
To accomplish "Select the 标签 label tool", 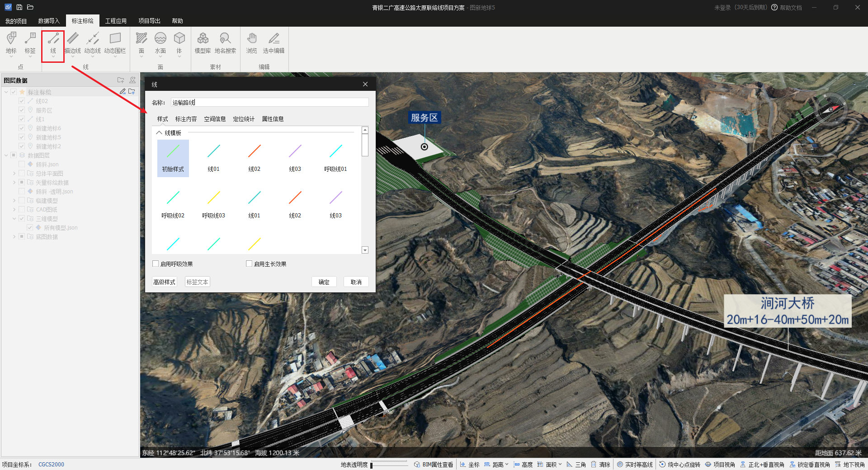I will [x=30, y=43].
